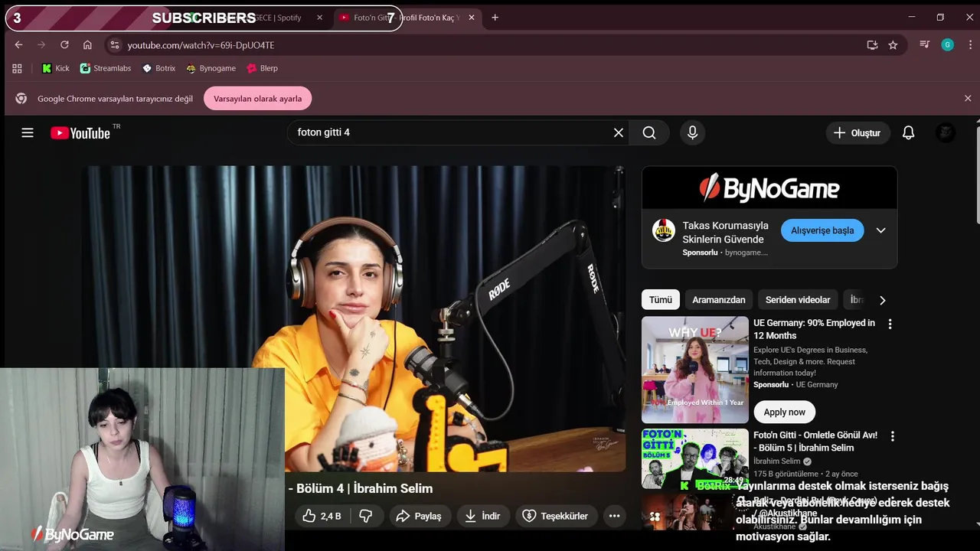Viewport: 980px width, 551px height.
Task: View site information icon in address bar
Action: [115, 45]
